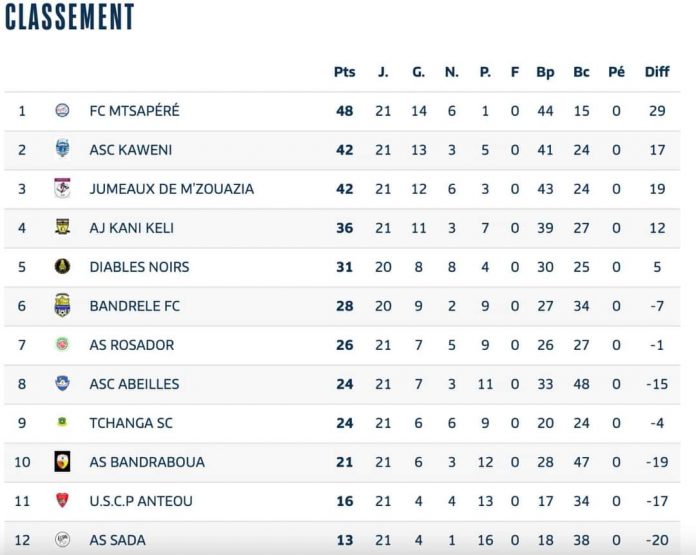This screenshot has width=696, height=555.
Task: Click the U.S.C.P Anteou red crest
Action: pyautogui.click(x=62, y=500)
